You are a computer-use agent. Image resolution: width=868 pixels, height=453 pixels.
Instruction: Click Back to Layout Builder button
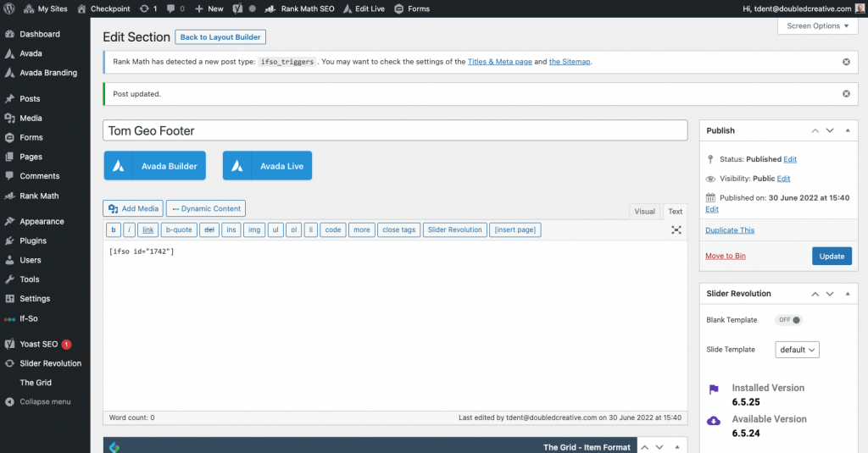[x=220, y=37]
